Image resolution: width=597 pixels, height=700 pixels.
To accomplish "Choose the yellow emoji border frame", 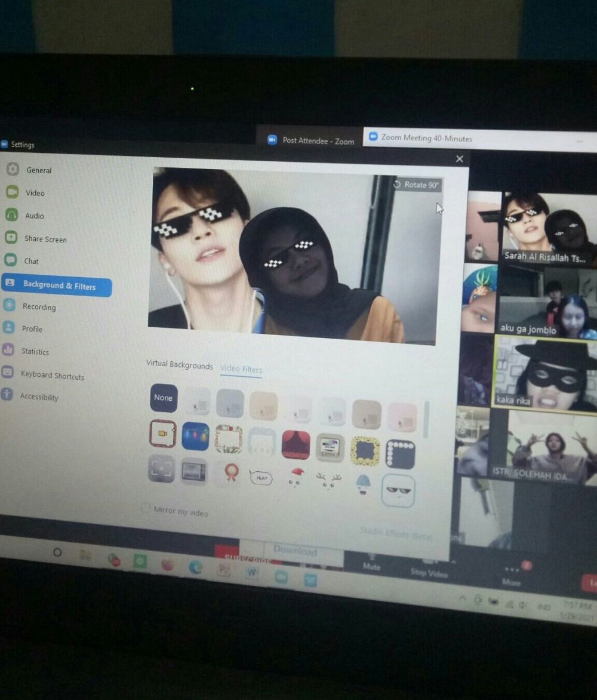I will [x=365, y=451].
